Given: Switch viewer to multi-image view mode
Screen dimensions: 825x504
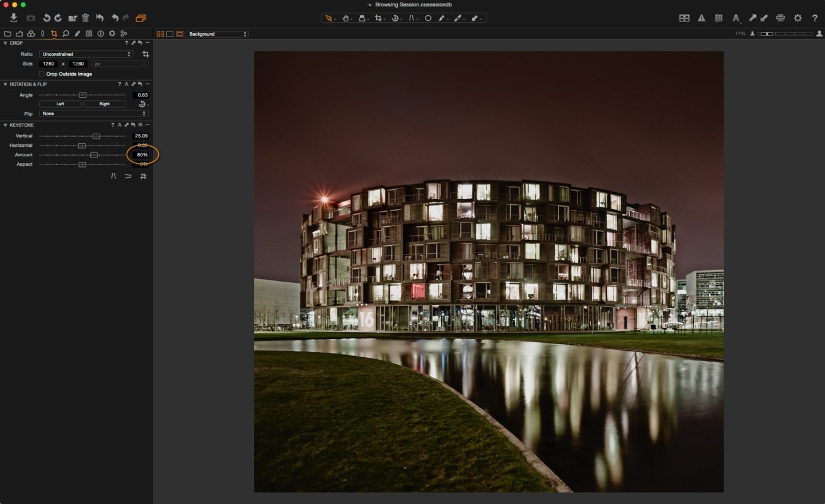Looking at the screenshot, I should (x=160, y=34).
